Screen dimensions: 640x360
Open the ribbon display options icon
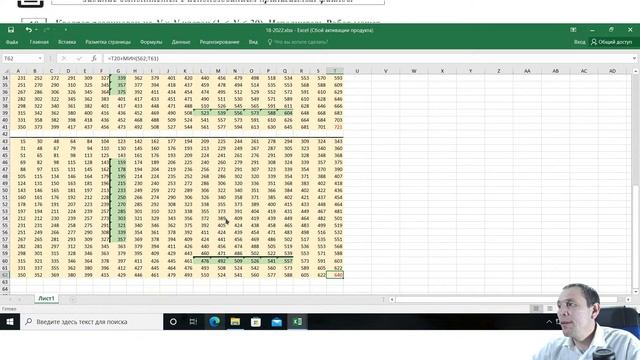pos(573,30)
